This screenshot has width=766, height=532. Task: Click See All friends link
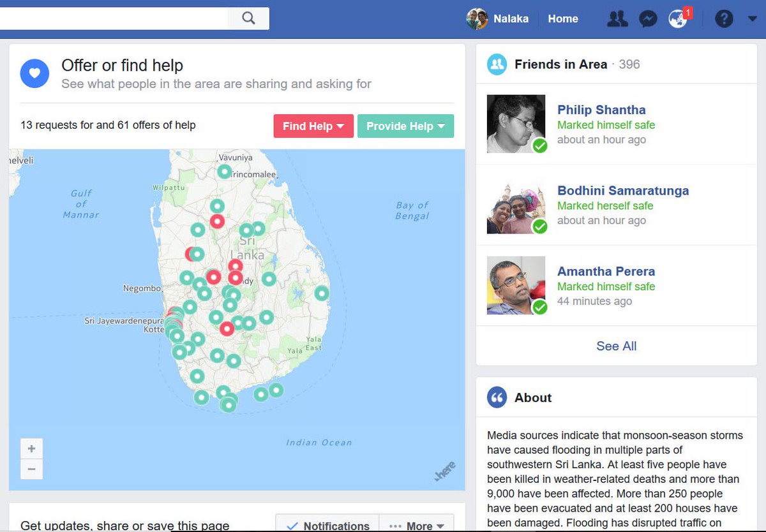click(616, 346)
